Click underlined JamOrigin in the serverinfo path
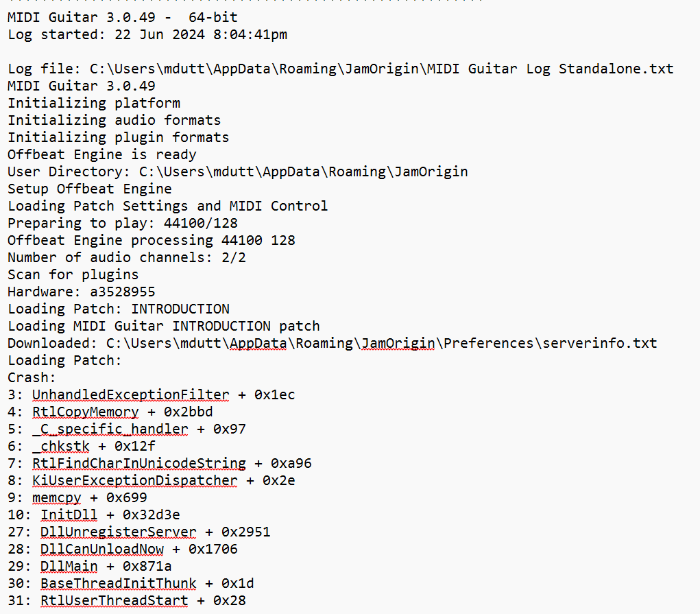 click(398, 343)
